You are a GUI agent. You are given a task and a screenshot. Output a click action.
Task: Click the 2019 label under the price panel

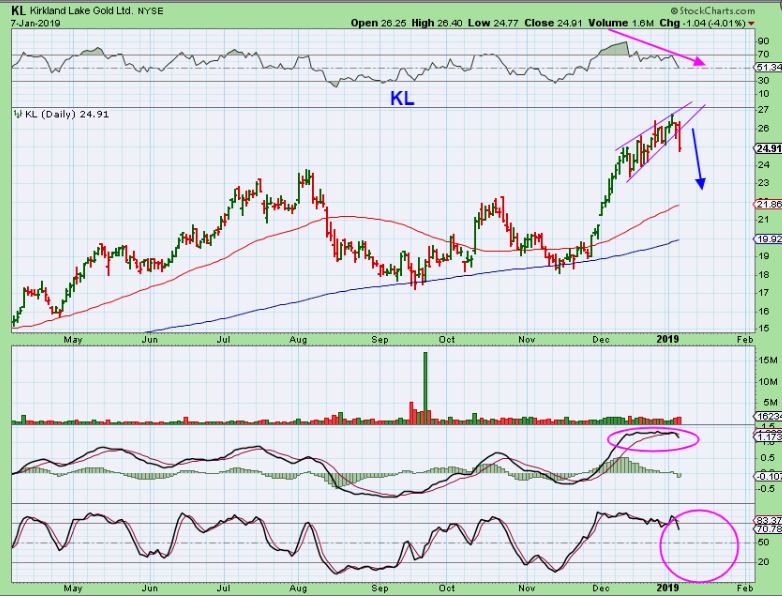coord(668,339)
